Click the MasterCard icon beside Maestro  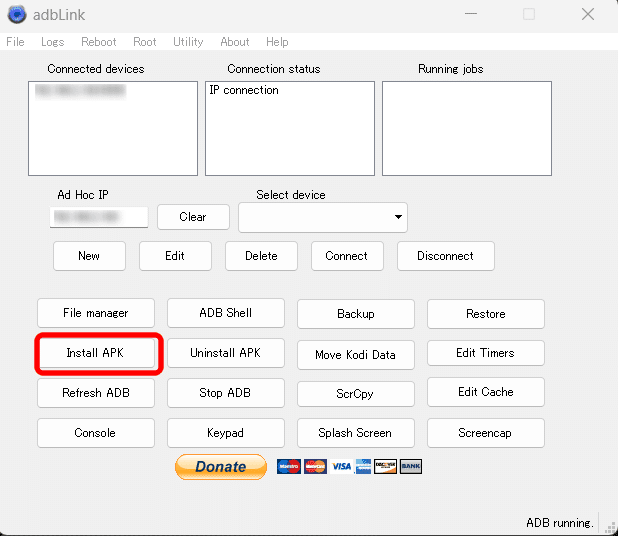point(315,467)
